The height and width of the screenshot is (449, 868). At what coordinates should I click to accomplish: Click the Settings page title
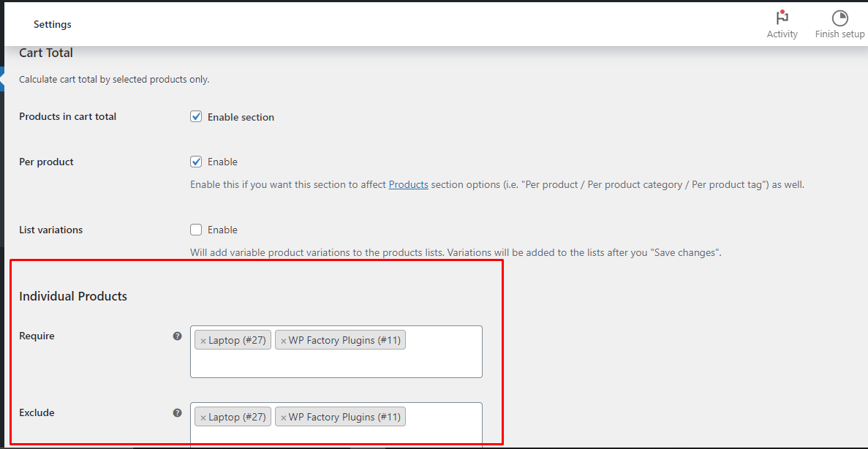(53, 24)
